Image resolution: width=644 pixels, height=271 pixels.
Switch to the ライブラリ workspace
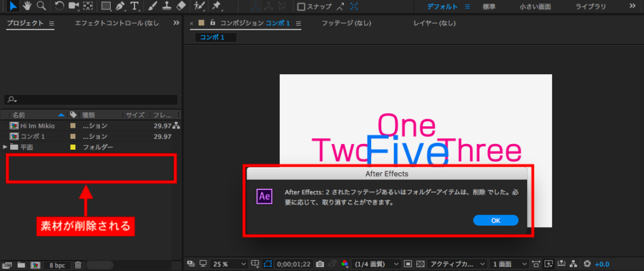[591, 6]
